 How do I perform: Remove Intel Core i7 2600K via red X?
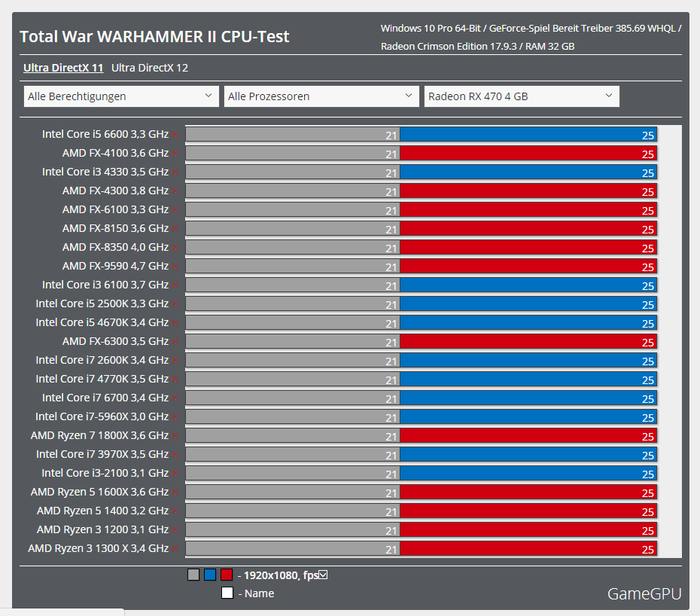tap(175, 360)
